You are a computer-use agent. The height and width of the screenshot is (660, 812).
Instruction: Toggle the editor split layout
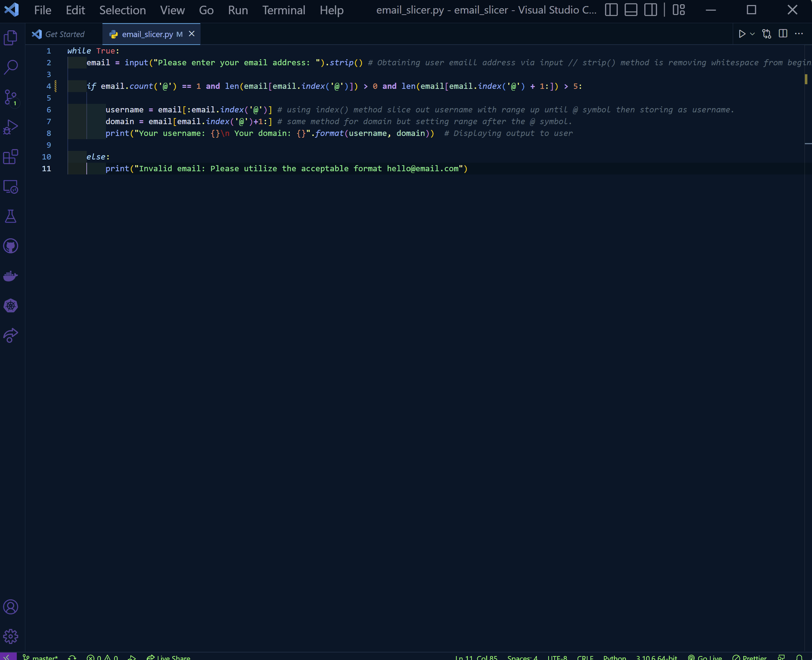tap(782, 34)
